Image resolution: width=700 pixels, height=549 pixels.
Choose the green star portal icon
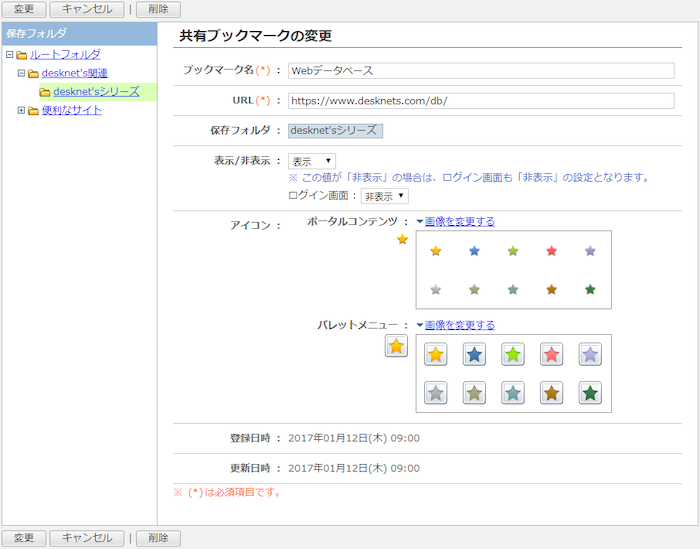[x=513, y=251]
